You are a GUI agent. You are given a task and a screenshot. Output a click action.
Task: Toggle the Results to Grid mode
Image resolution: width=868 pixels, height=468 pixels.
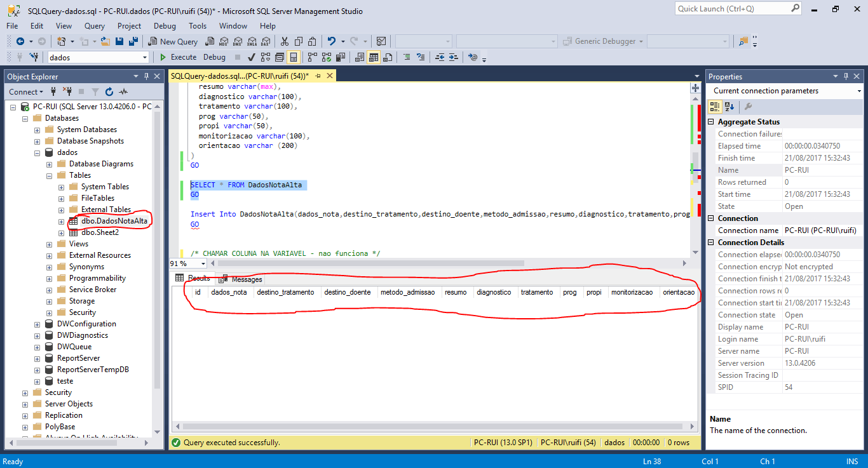[x=374, y=57]
